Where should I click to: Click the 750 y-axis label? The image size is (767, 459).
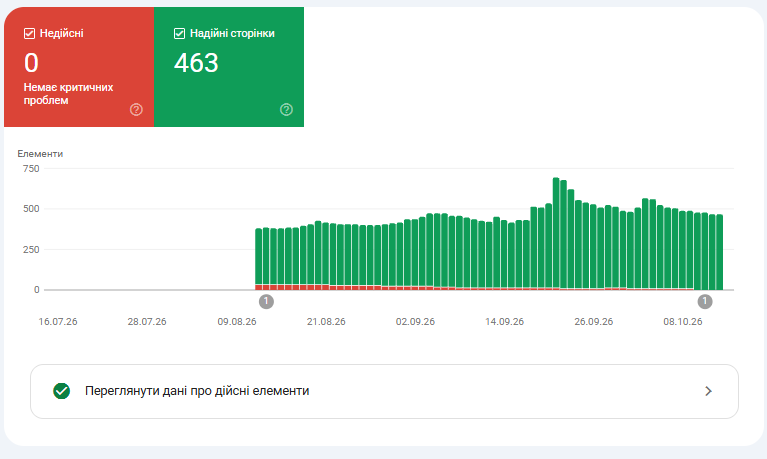(31, 168)
